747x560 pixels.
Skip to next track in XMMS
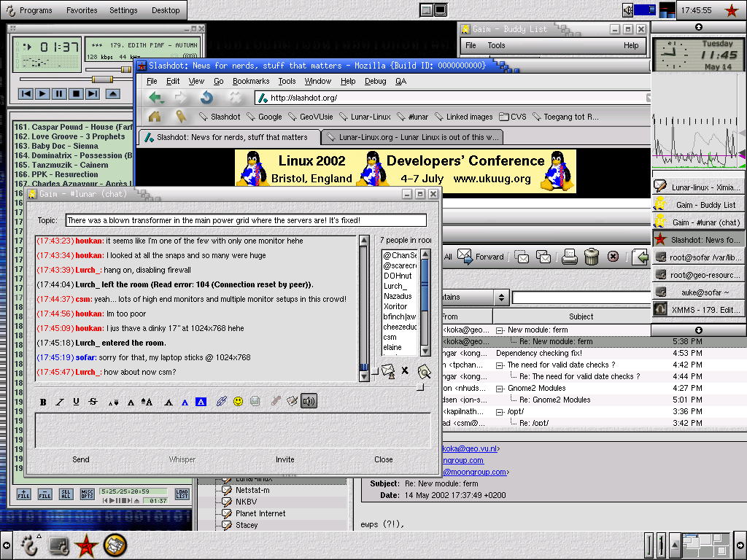pyautogui.click(x=93, y=93)
